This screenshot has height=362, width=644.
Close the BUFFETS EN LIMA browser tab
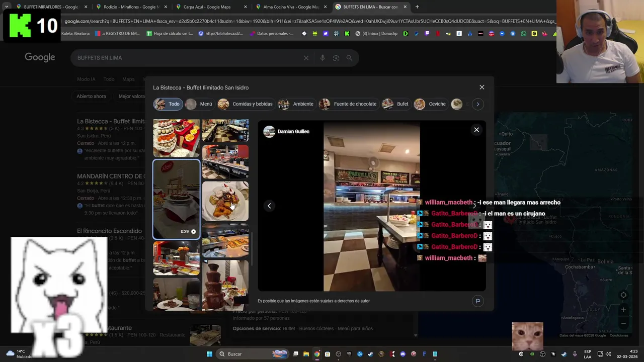406,7
